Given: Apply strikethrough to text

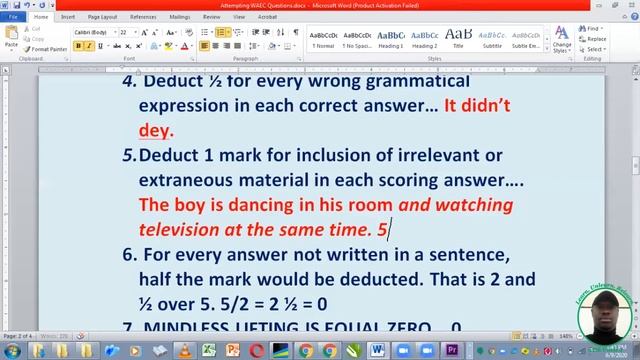Looking at the screenshot, I should (x=117, y=46).
